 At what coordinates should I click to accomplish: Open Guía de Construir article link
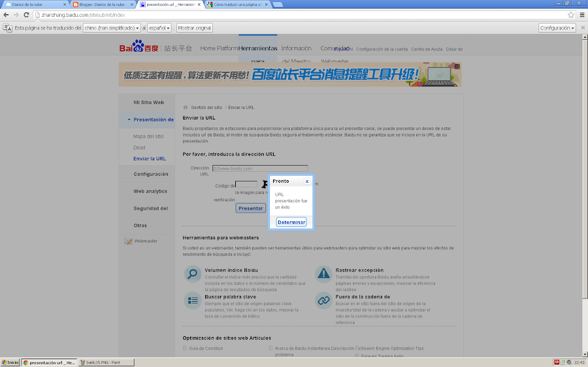pos(206,349)
